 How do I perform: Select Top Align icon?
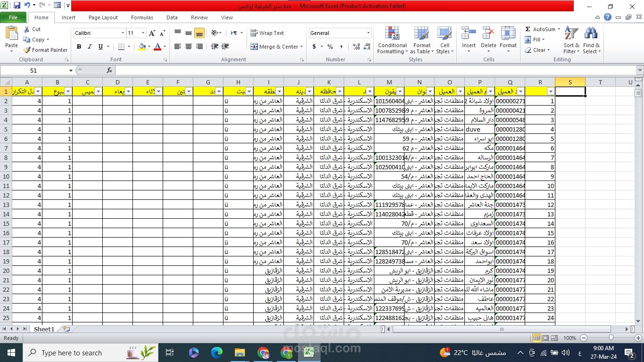pos(178,33)
